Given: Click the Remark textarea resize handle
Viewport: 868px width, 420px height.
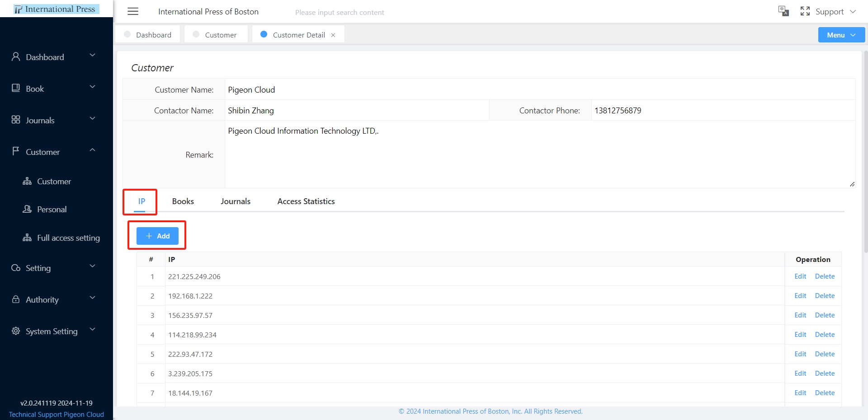Looking at the screenshot, I should (852, 184).
